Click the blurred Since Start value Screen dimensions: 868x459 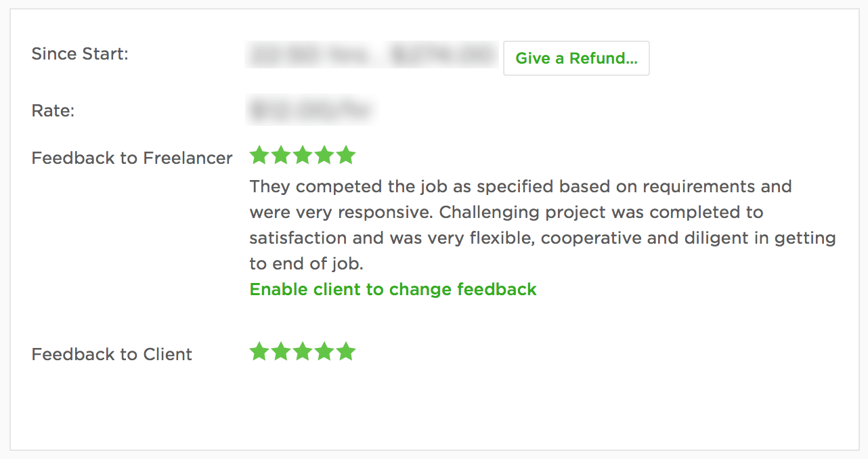click(373, 56)
